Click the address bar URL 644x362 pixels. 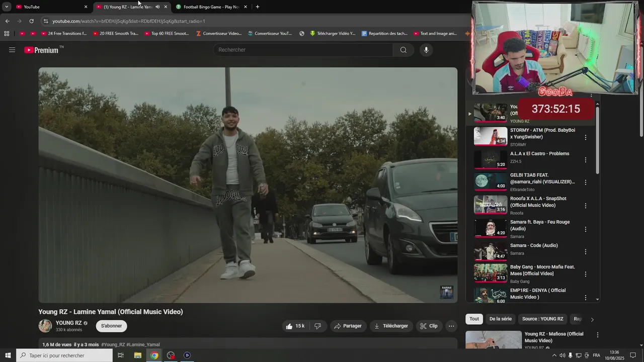pyautogui.click(x=129, y=21)
